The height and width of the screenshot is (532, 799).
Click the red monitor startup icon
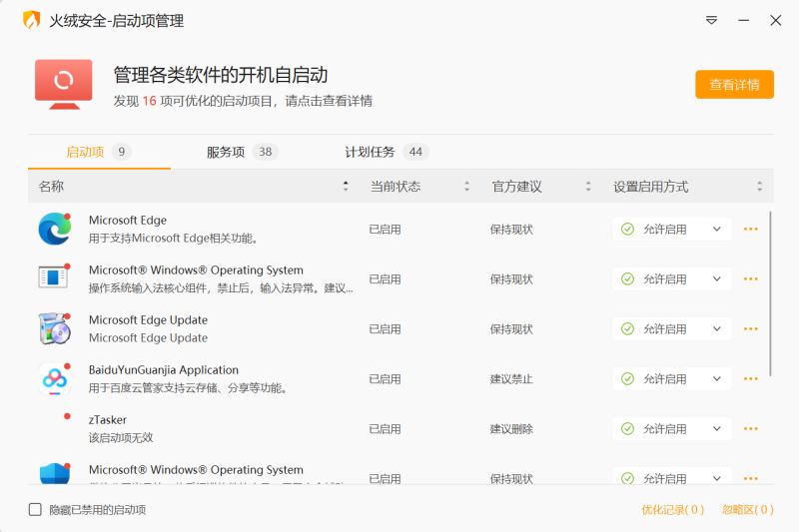[x=64, y=84]
